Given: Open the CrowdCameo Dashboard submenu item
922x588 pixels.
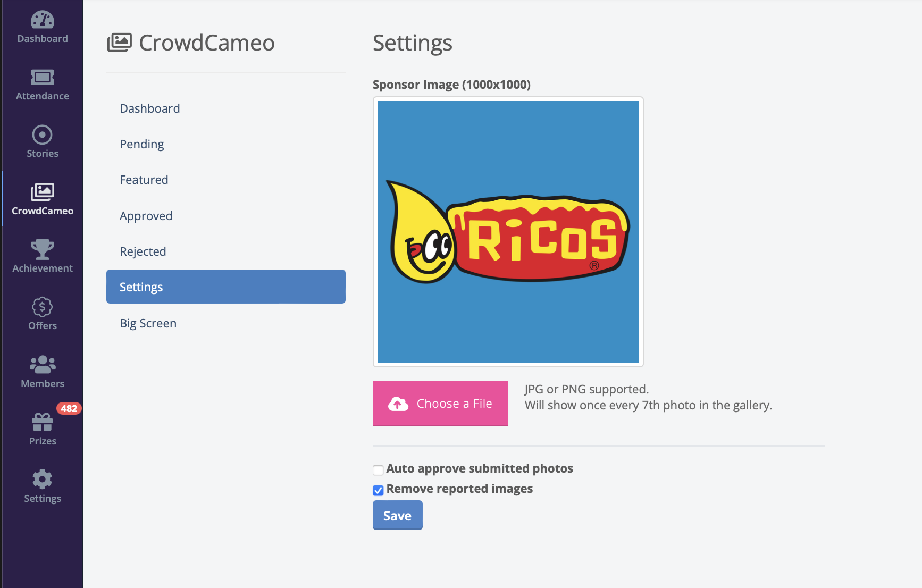Looking at the screenshot, I should click(150, 108).
